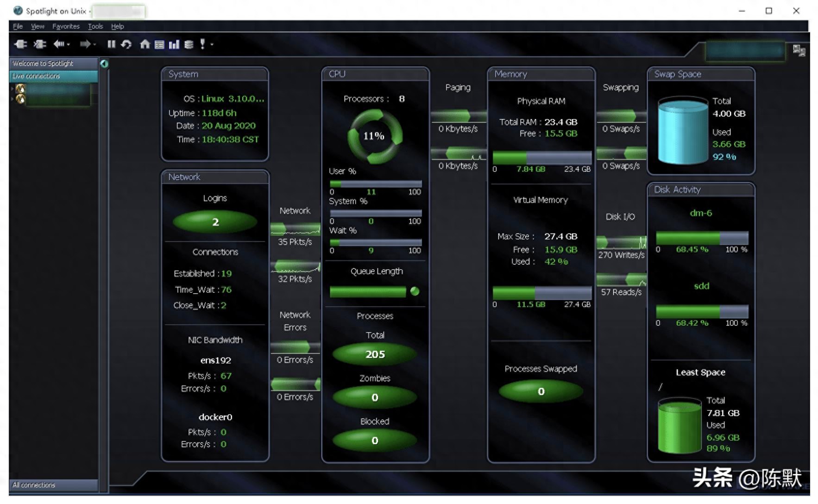Click the 270 Writes/s disk flow

[621, 242]
